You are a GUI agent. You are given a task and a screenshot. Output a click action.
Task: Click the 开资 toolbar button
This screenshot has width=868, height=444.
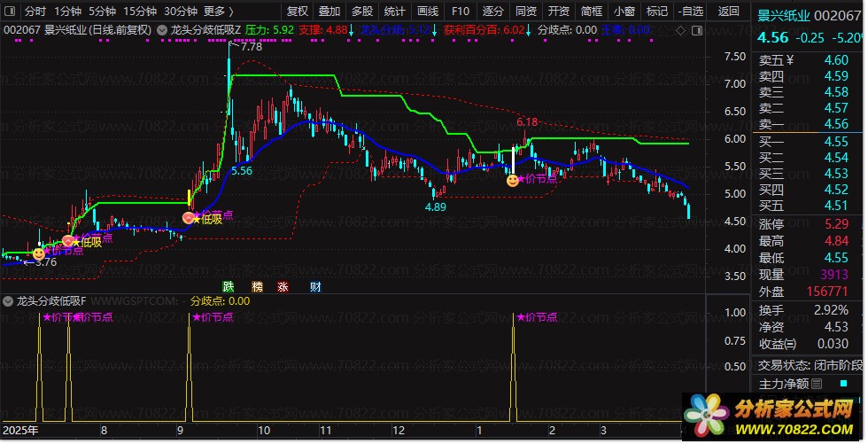point(559,11)
